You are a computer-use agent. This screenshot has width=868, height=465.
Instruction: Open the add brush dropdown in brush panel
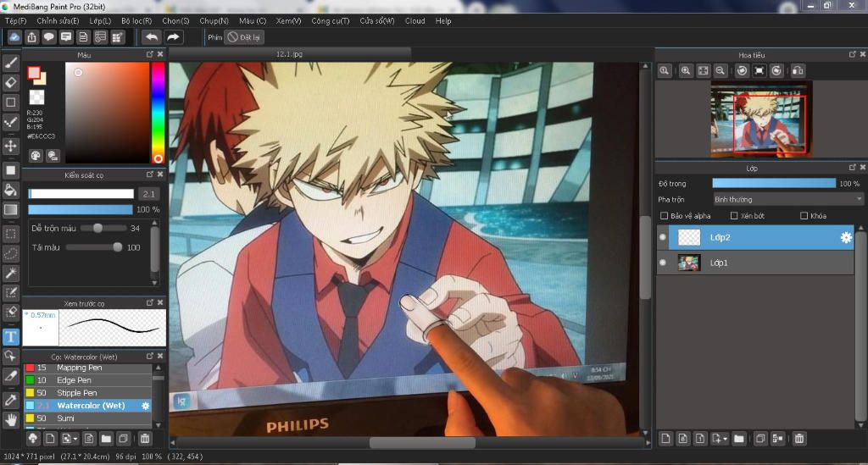pos(75,439)
